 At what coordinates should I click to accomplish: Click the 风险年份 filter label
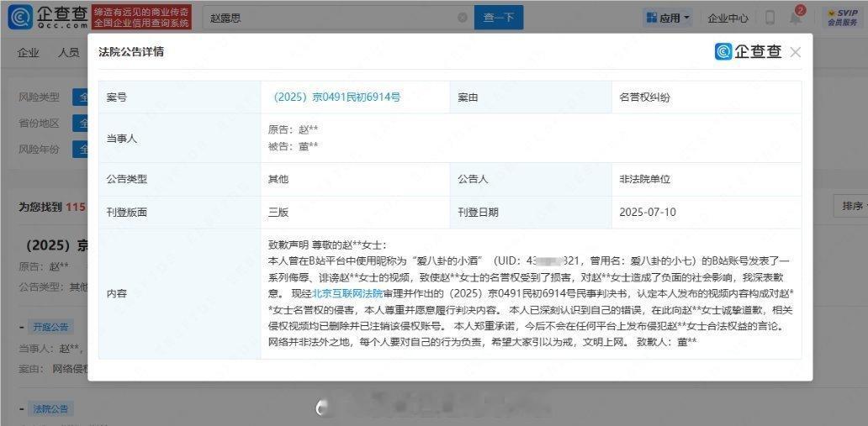(39, 149)
